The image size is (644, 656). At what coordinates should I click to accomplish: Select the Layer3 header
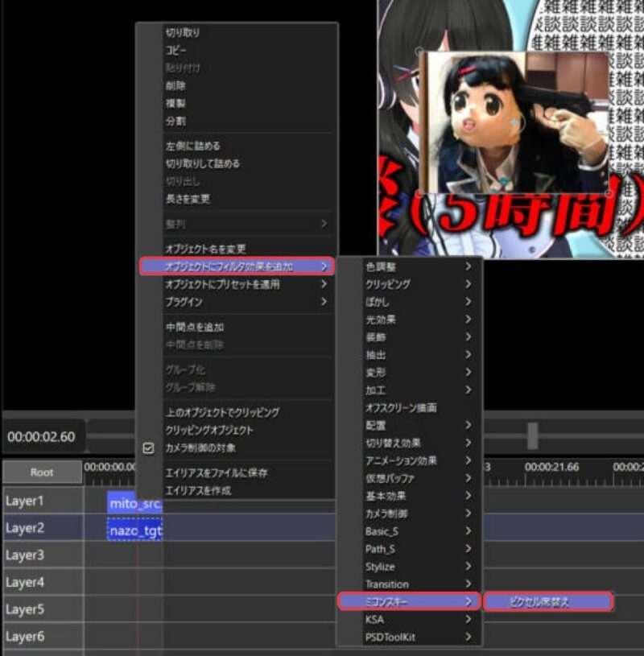click(43, 555)
